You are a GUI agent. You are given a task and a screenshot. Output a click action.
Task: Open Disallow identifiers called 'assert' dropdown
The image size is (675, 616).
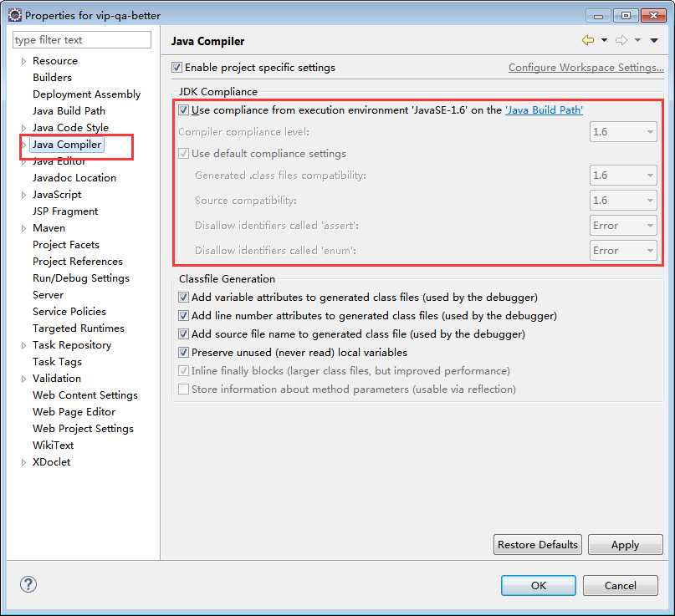click(623, 226)
